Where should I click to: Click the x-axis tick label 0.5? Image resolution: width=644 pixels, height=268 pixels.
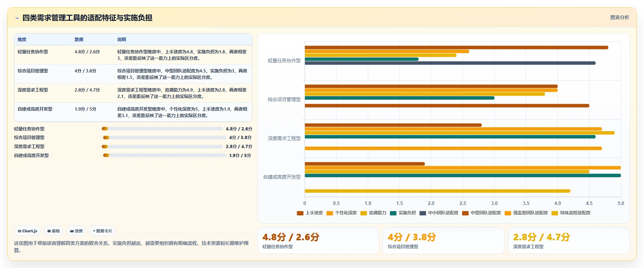click(x=336, y=204)
